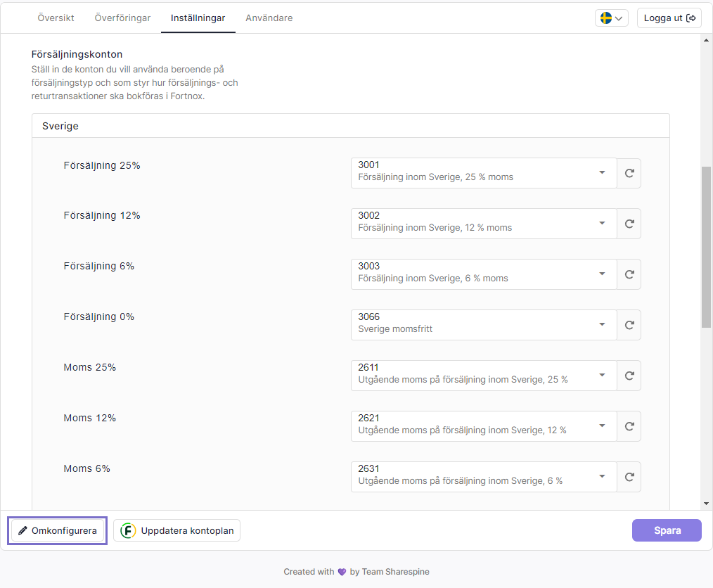
Task: Reset the Moms 25% account 2611
Action: click(x=629, y=376)
